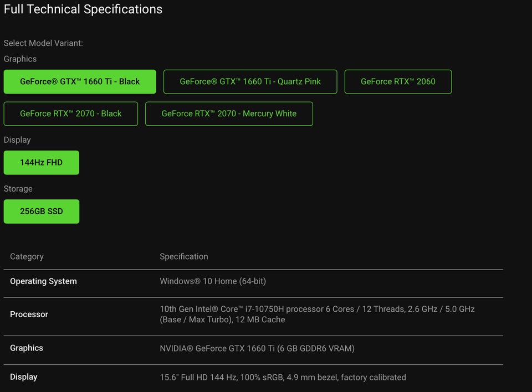Click the Full Technical Specifications heading
The height and width of the screenshot is (392, 532).
click(x=83, y=9)
